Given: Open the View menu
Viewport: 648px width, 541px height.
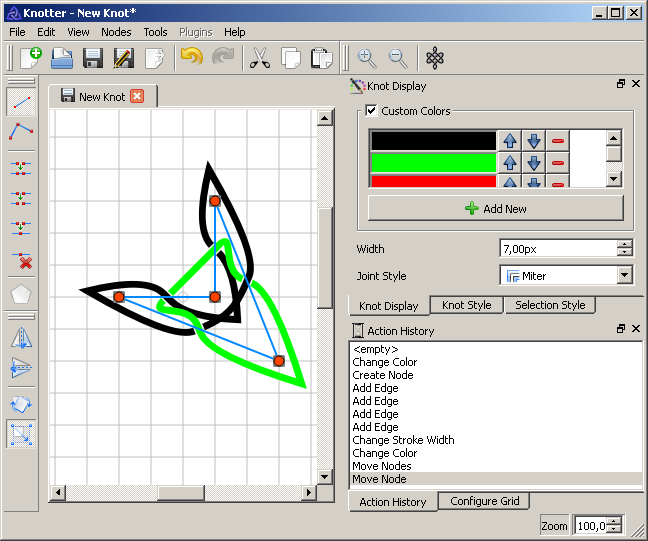Looking at the screenshot, I should pyautogui.click(x=78, y=32).
